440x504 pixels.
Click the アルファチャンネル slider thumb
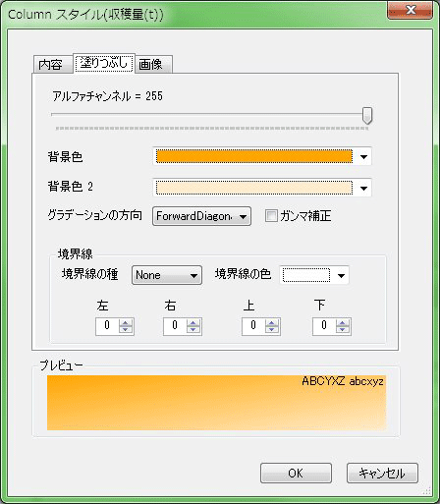coord(367,115)
